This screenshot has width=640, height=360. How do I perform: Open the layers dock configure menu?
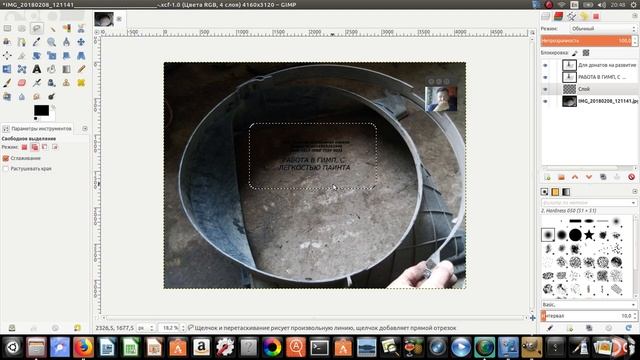[x=635, y=16]
